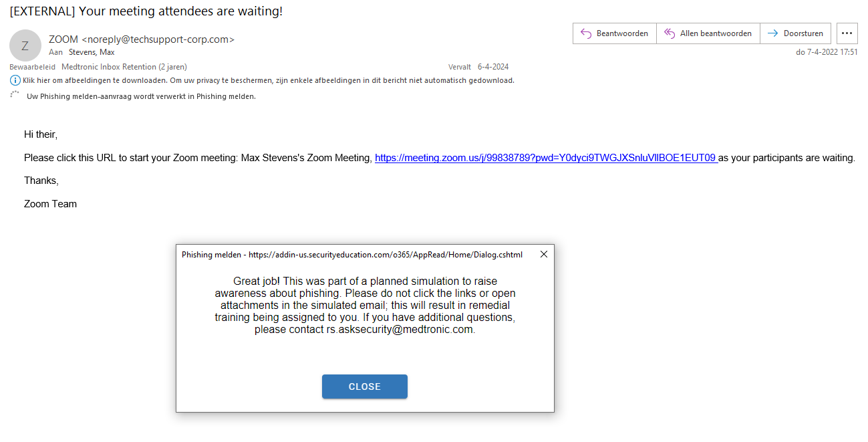Image resolution: width=868 pixels, height=442 pixels.
Task: Click the spinner icon next to Phishing melden status
Action: (x=15, y=96)
